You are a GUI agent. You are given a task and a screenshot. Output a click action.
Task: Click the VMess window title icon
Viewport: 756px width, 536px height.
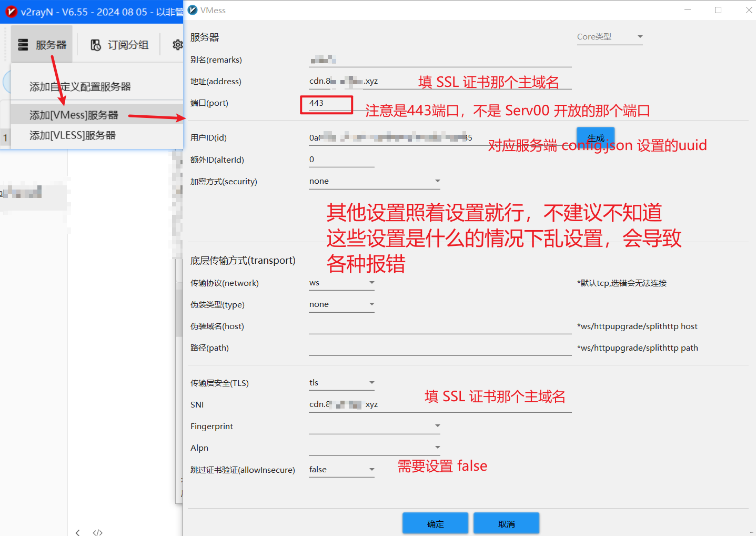[193, 10]
